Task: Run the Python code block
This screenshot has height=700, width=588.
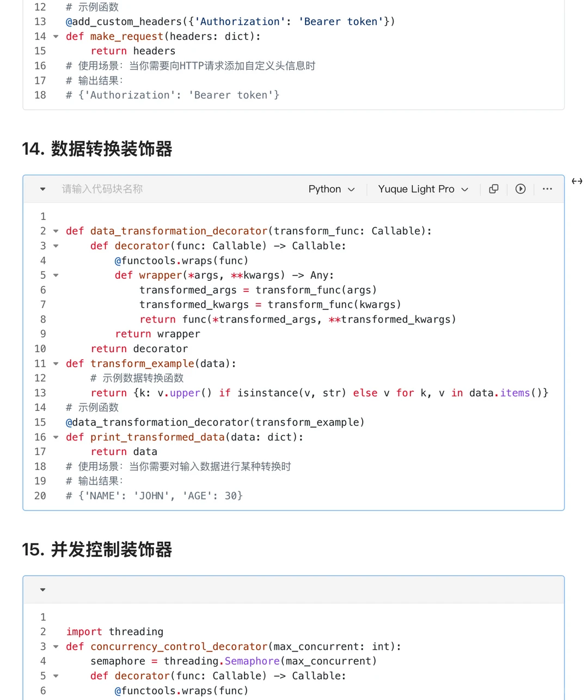Action: pos(520,189)
